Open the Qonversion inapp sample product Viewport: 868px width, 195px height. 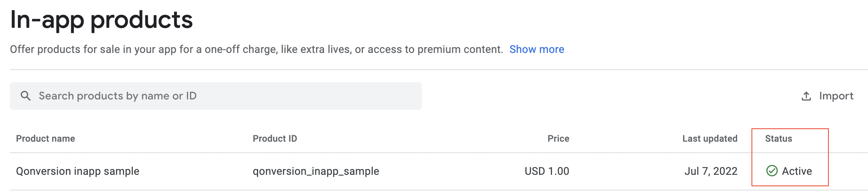click(x=78, y=171)
